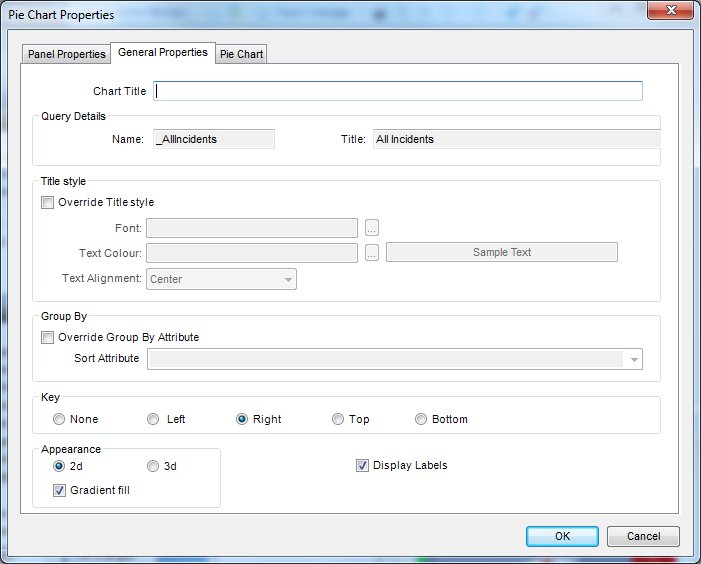Open the Pie Chart tab
The height and width of the screenshot is (564, 701).
pos(241,54)
